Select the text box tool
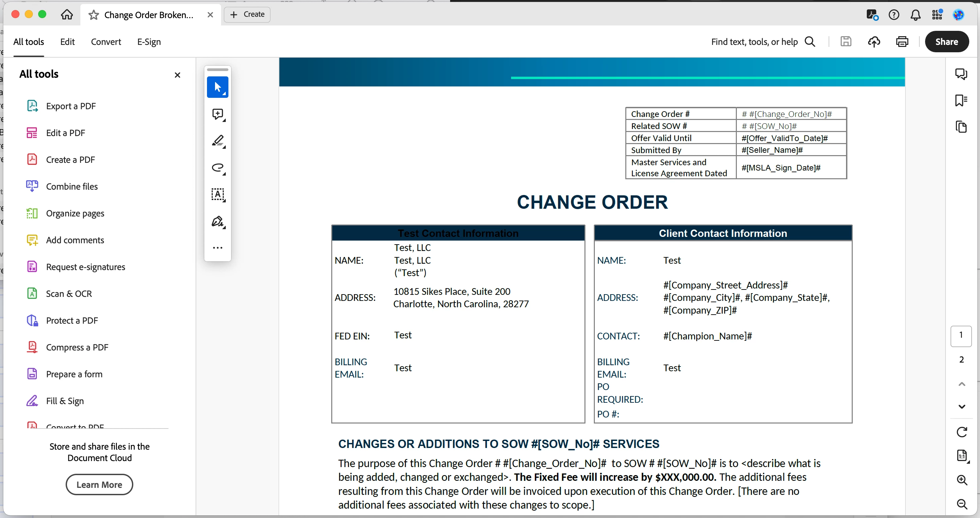Screen dimensions: 980x518 [217, 194]
